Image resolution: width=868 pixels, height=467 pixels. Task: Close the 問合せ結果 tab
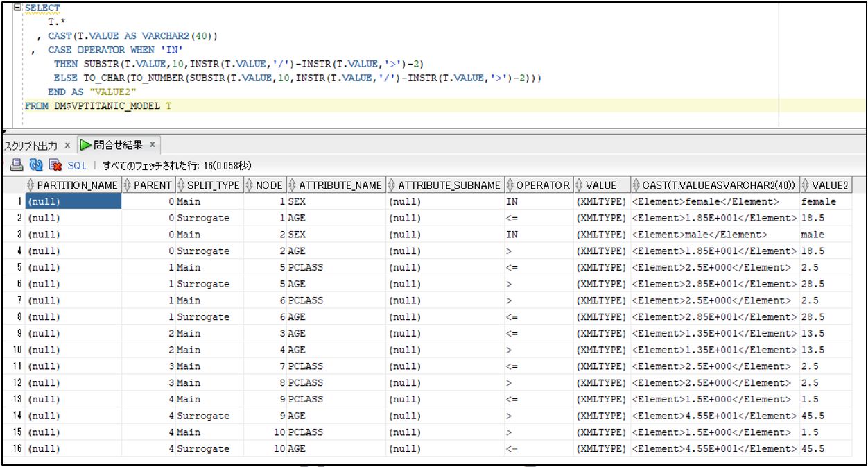(153, 145)
